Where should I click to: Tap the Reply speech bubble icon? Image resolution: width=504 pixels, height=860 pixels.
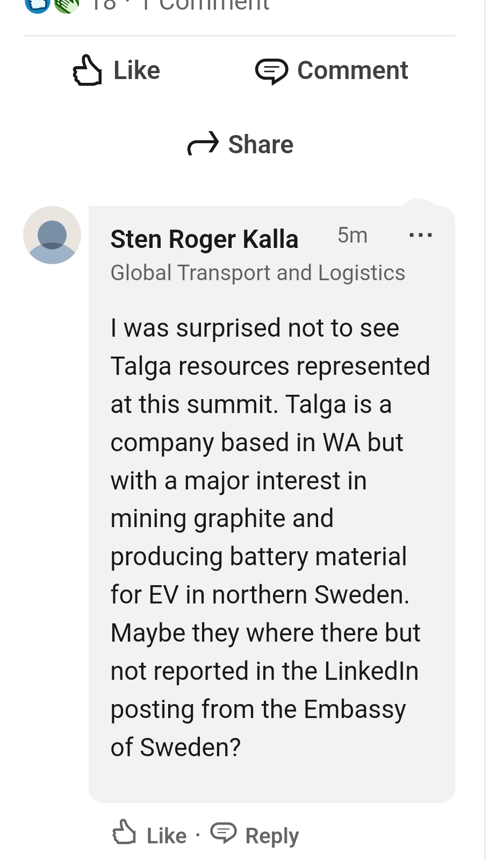click(x=223, y=833)
